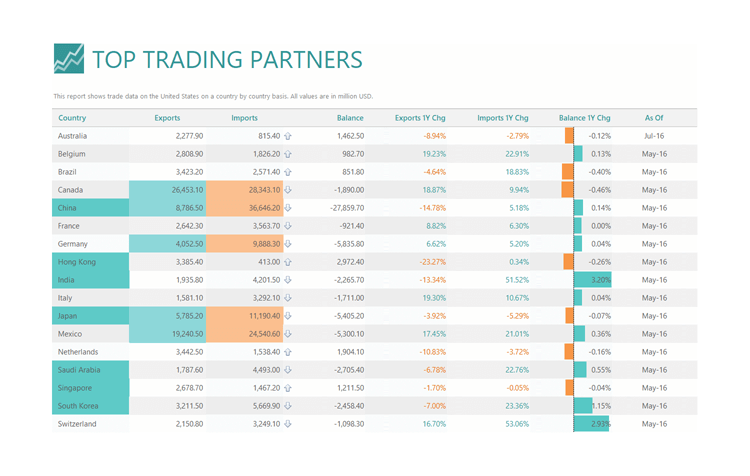
Task: Select the Country column header
Action: [72, 118]
